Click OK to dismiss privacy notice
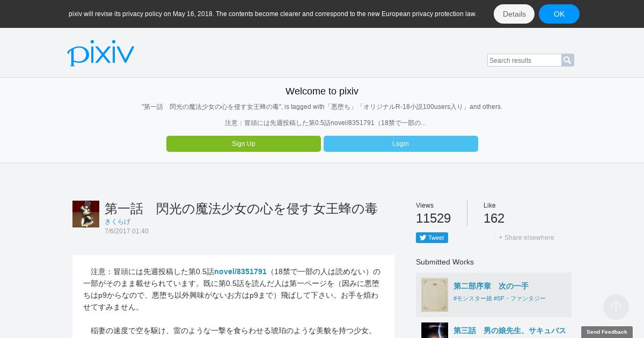The height and width of the screenshot is (338, 644). click(559, 14)
